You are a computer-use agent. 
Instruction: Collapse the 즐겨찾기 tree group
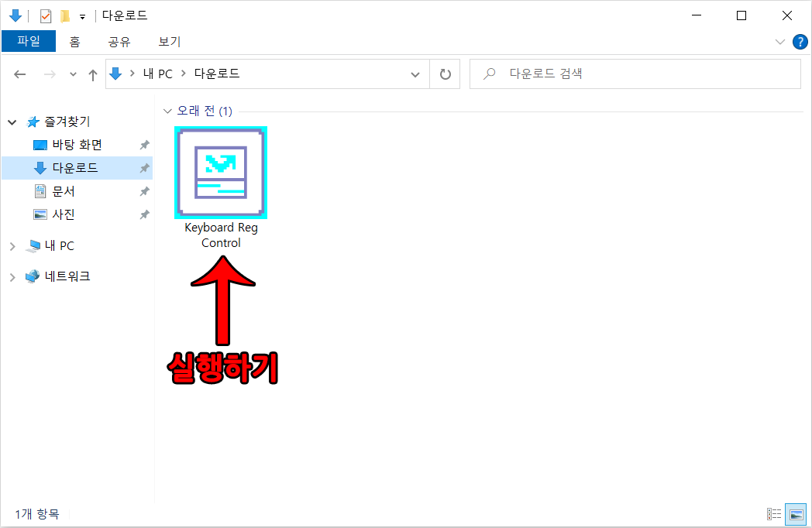(x=12, y=122)
